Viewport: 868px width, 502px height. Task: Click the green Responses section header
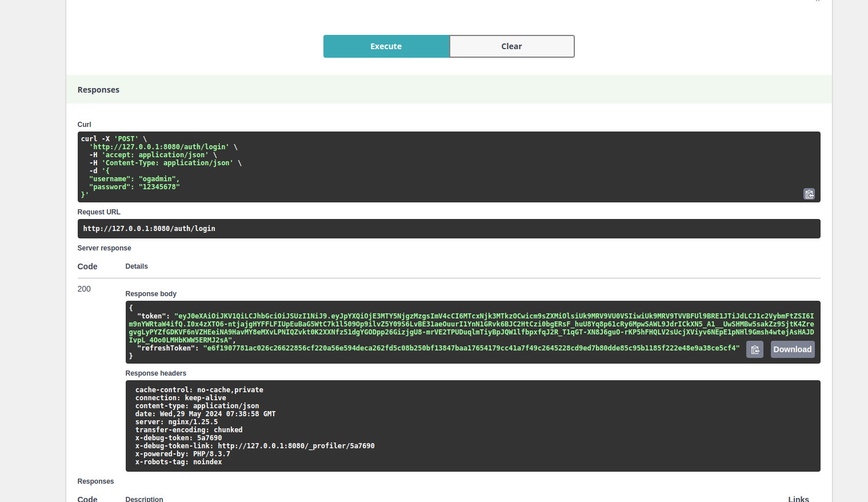click(x=98, y=90)
